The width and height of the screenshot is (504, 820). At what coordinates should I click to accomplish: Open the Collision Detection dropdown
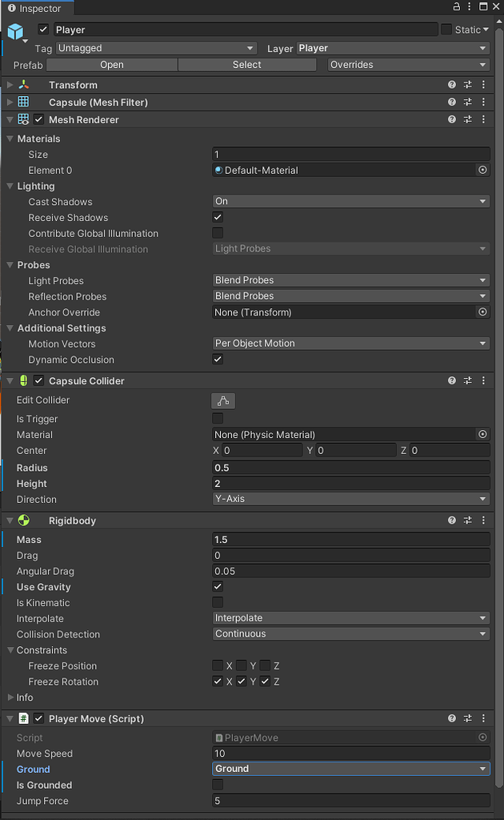coord(350,633)
